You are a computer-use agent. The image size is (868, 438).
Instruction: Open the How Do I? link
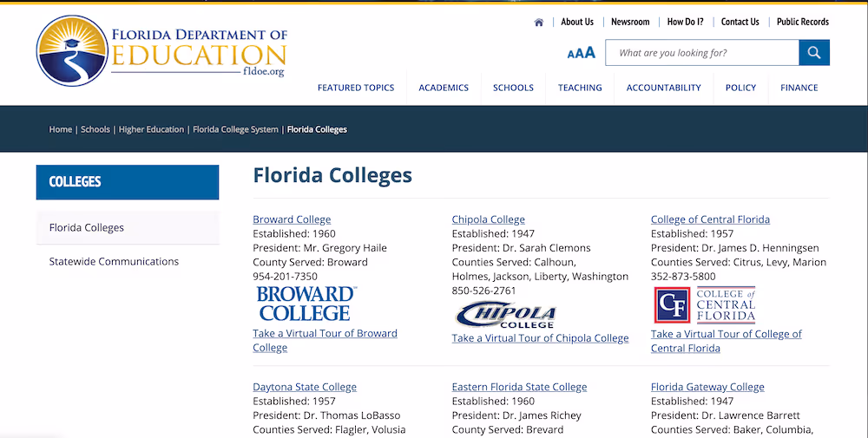click(685, 22)
